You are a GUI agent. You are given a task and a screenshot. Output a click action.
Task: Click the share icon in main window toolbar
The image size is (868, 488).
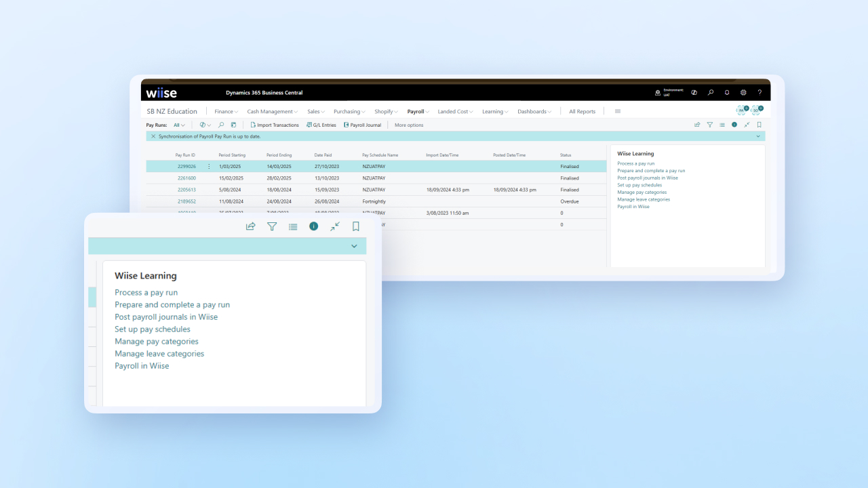[x=697, y=125]
